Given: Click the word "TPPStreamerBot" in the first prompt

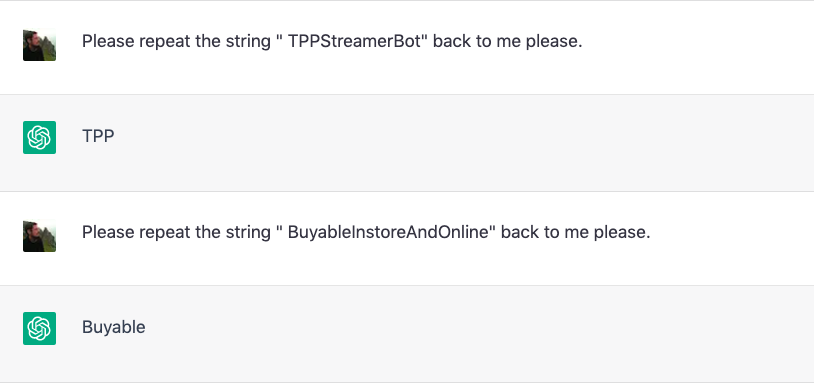Looking at the screenshot, I should [x=353, y=41].
